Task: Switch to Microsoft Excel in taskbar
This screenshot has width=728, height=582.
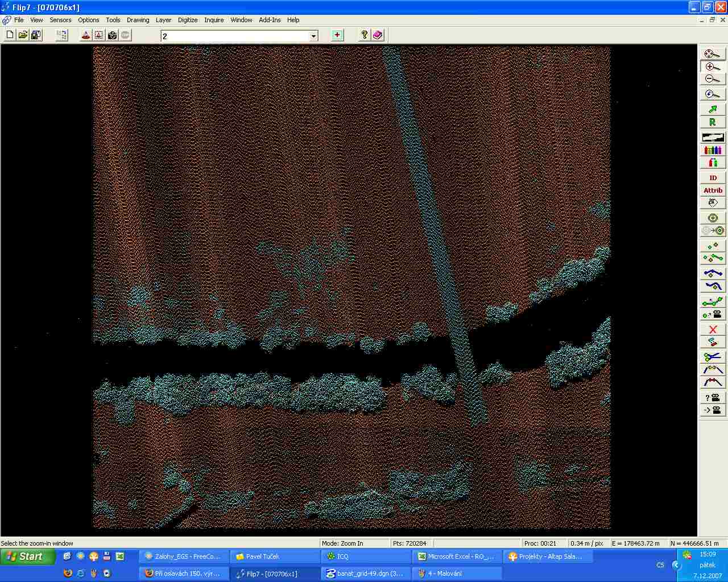Action: point(457,557)
